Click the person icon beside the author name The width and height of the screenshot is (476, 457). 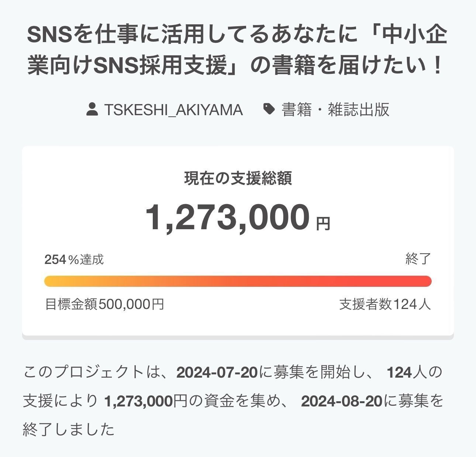point(92,110)
